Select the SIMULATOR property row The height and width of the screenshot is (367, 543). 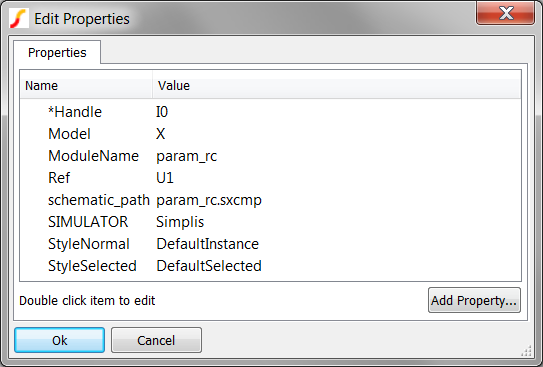(270, 222)
